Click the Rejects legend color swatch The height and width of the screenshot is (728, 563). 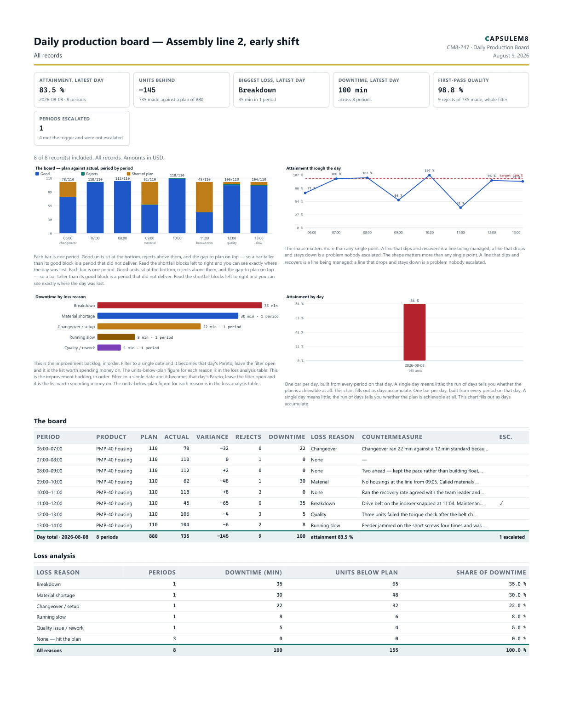click(83, 174)
